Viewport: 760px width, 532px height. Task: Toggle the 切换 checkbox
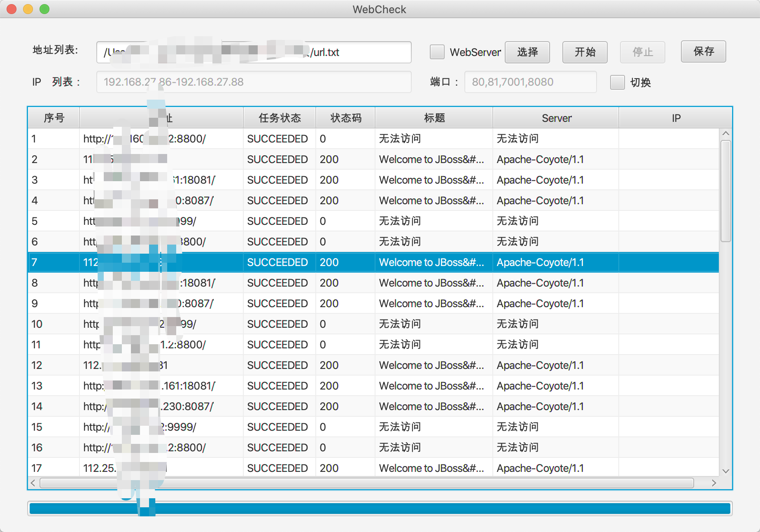(617, 82)
